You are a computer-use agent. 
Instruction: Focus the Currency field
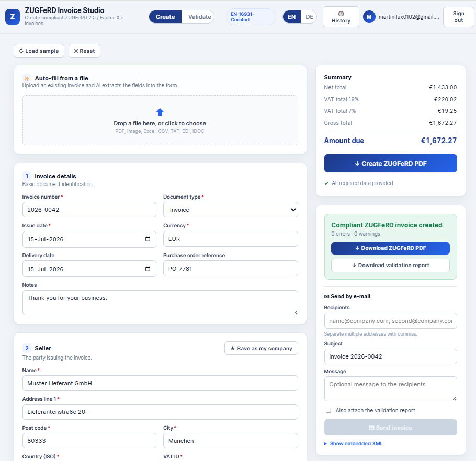[230, 239]
